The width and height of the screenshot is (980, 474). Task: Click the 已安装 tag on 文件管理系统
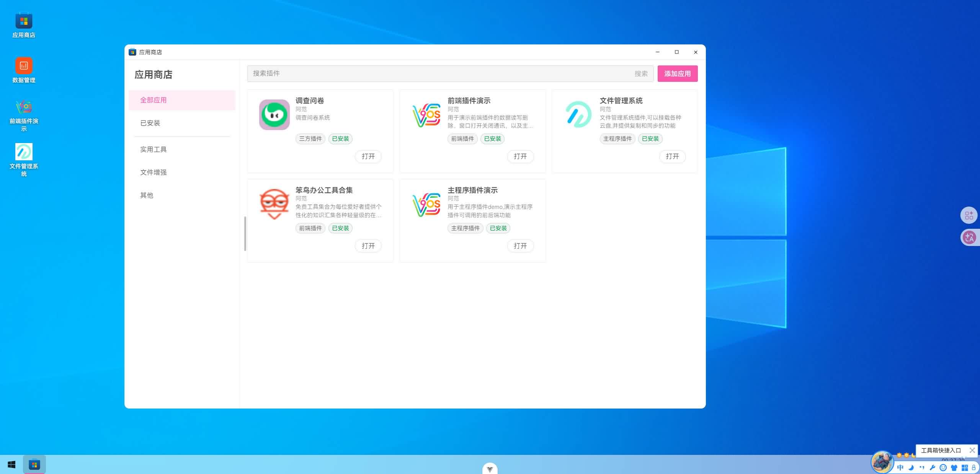[x=650, y=139]
